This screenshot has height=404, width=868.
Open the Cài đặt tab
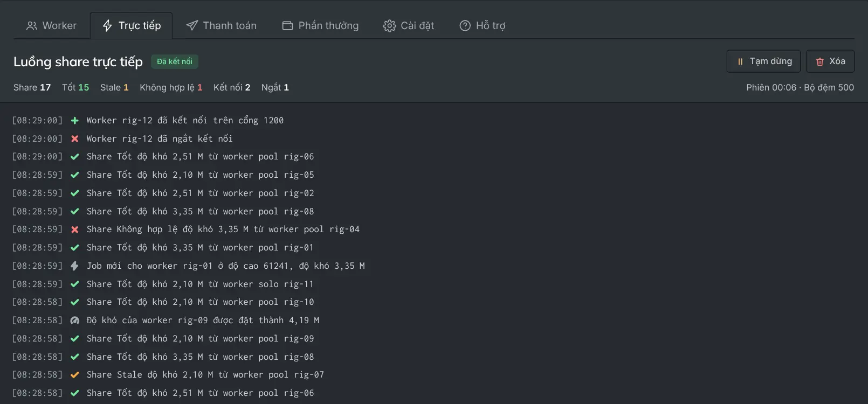tap(409, 26)
